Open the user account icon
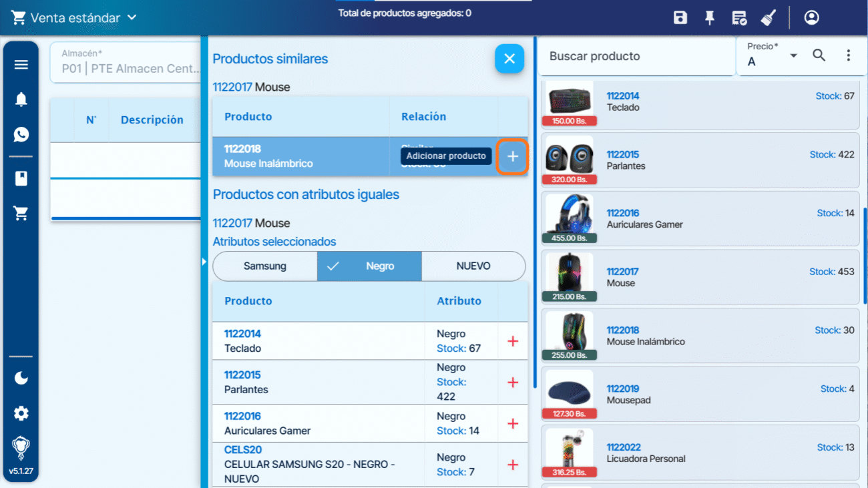This screenshot has height=488, width=868. pos(811,18)
